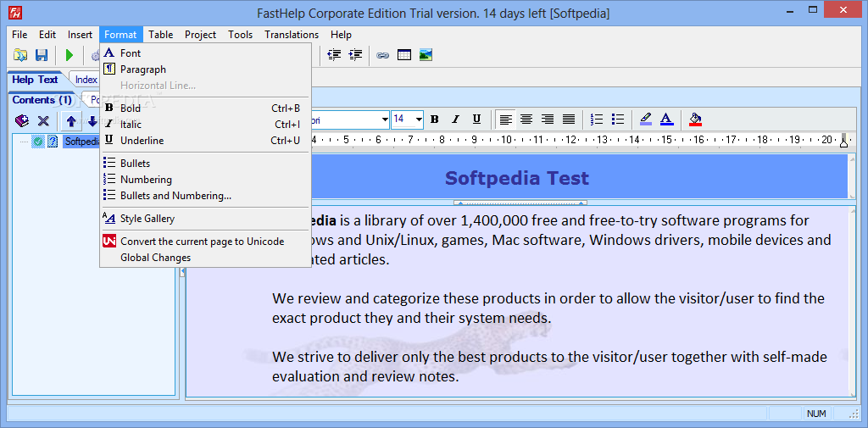Select the Softpedia topic in the tree
Screen dimensions: 868x428
[81, 142]
